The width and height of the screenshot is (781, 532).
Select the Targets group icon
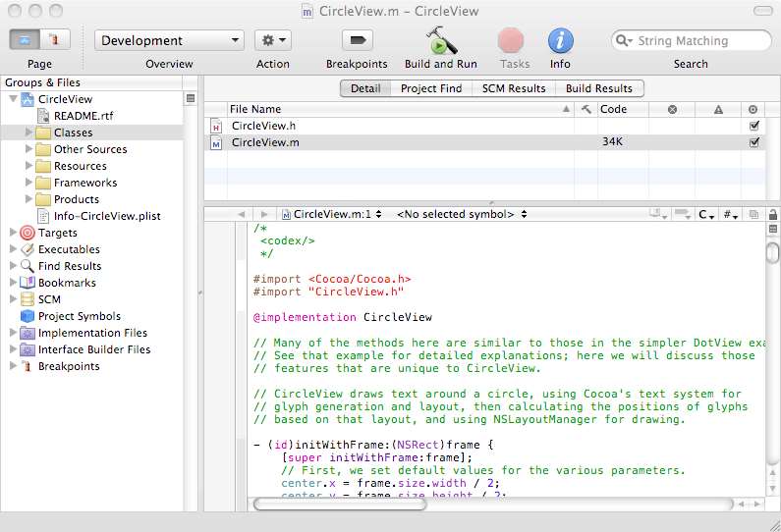pyautogui.click(x=28, y=233)
